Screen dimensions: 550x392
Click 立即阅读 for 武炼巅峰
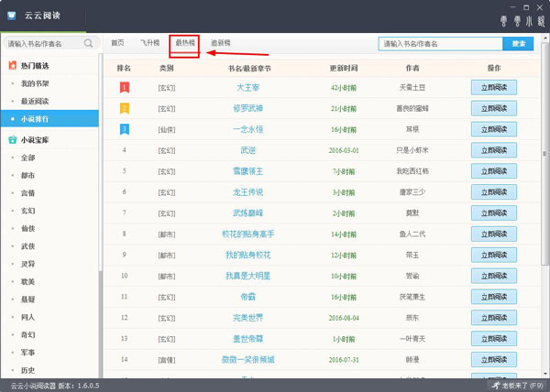494,213
